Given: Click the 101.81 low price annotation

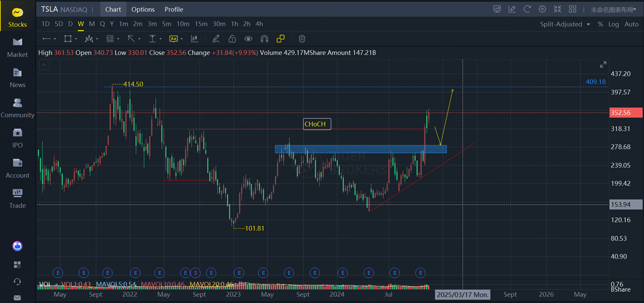Looking at the screenshot, I should click(254, 228).
